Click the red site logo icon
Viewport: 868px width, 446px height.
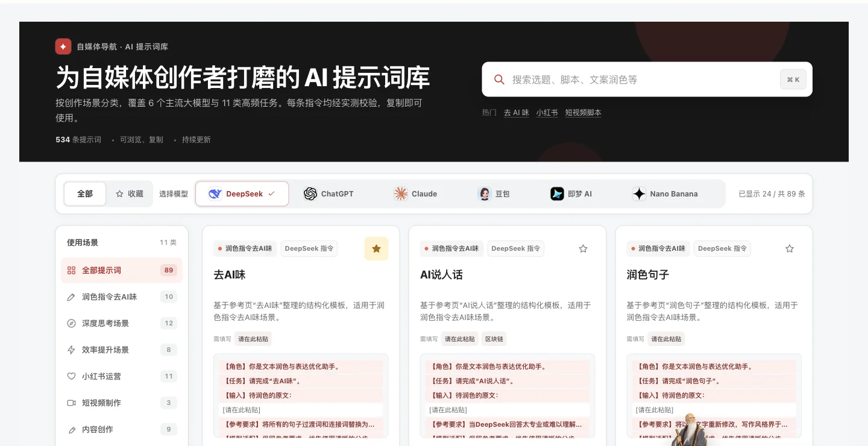coord(63,46)
